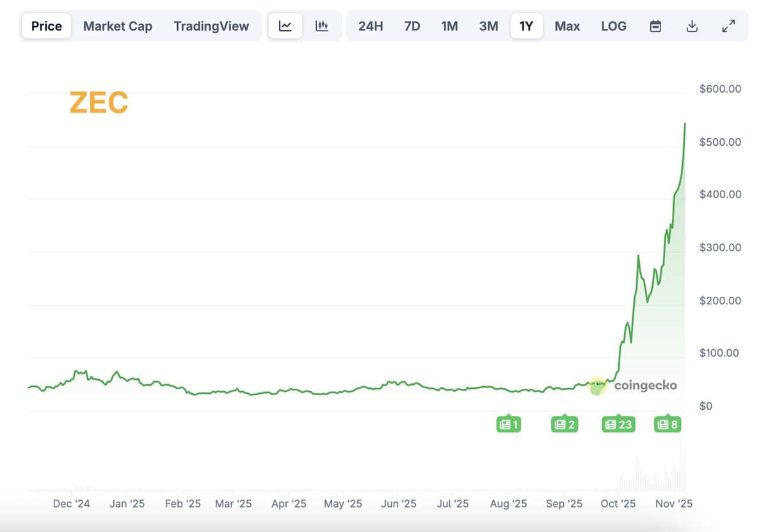Select the Max timeframe option
The width and height of the screenshot is (768, 532).
click(567, 26)
